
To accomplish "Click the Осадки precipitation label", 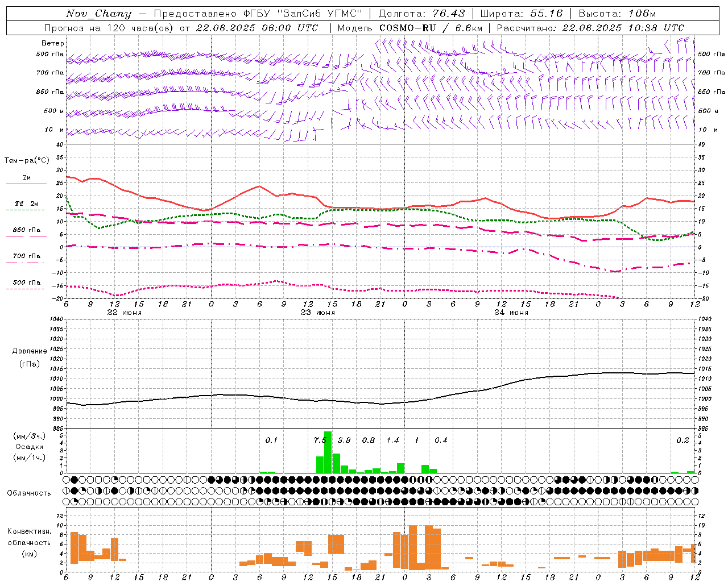I will pos(30,447).
